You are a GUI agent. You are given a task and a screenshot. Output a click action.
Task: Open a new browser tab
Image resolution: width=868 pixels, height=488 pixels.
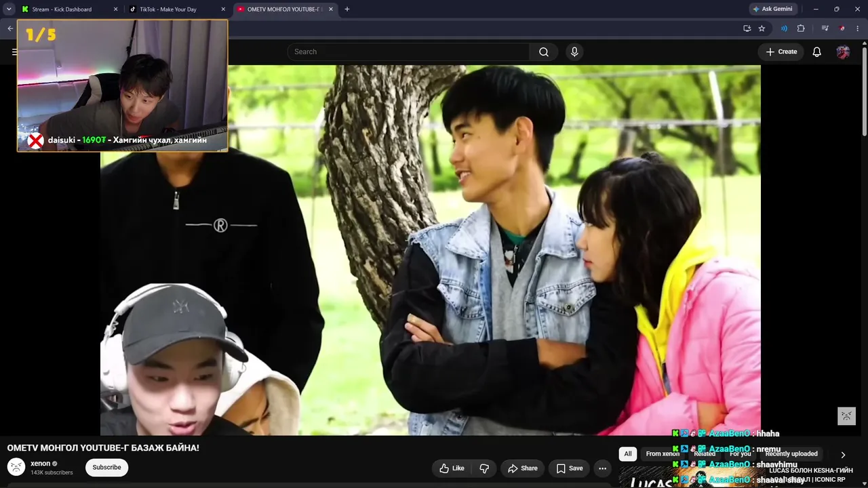click(x=347, y=9)
